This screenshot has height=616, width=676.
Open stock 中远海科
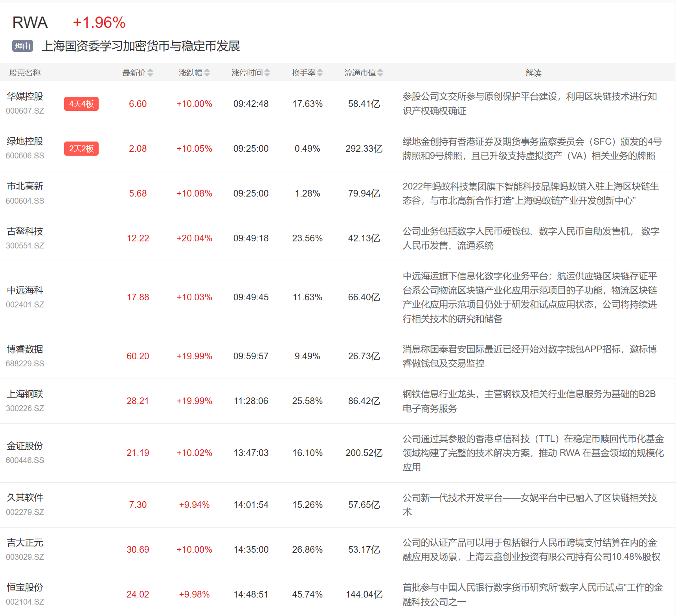click(x=25, y=290)
